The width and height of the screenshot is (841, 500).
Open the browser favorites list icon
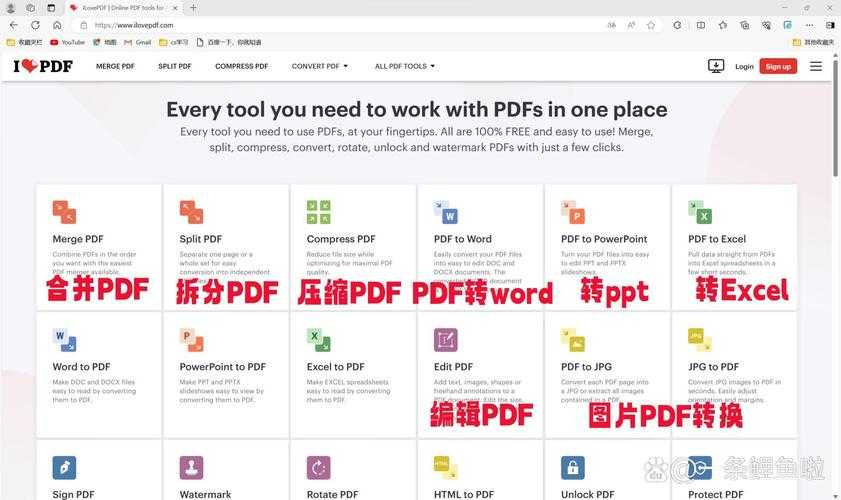722,25
